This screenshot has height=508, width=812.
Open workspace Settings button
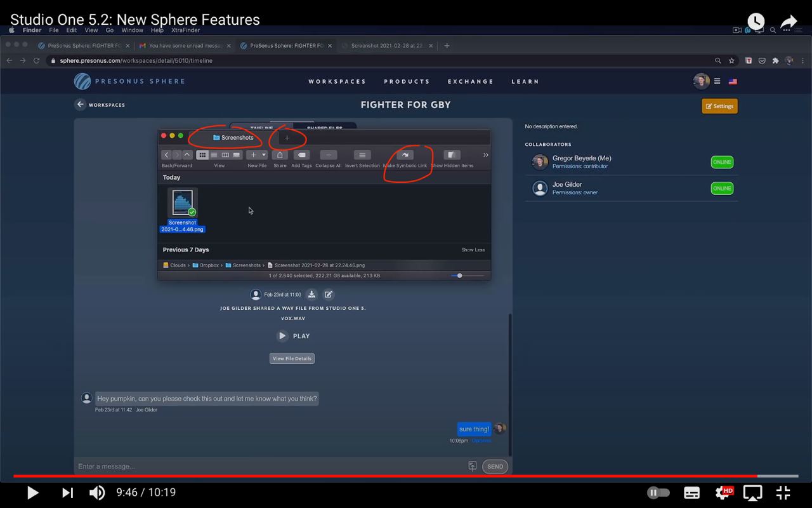[x=719, y=106]
